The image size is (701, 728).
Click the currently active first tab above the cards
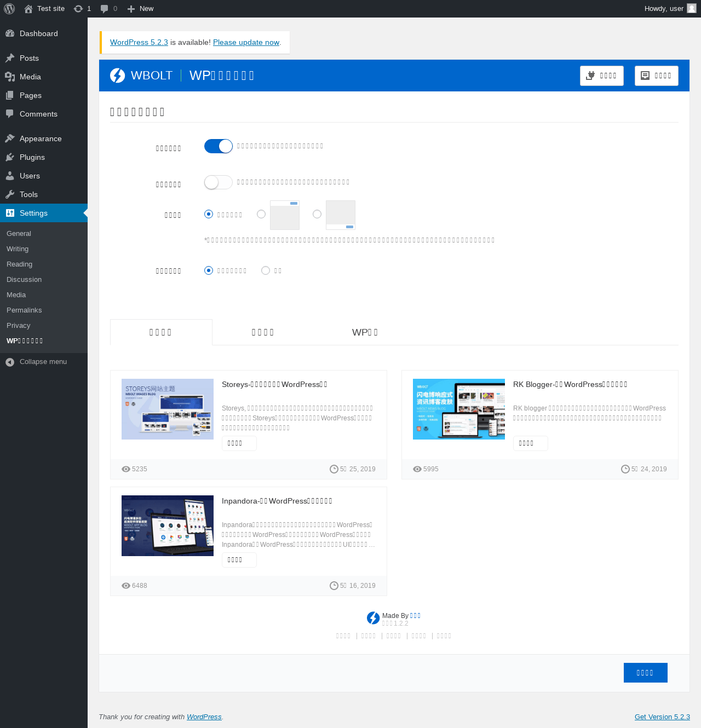[x=161, y=332]
